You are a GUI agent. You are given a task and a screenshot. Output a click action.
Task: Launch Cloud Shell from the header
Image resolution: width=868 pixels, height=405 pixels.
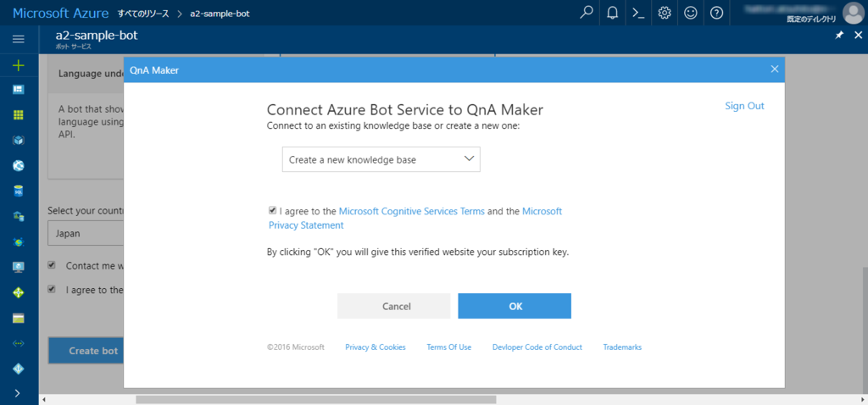[639, 13]
